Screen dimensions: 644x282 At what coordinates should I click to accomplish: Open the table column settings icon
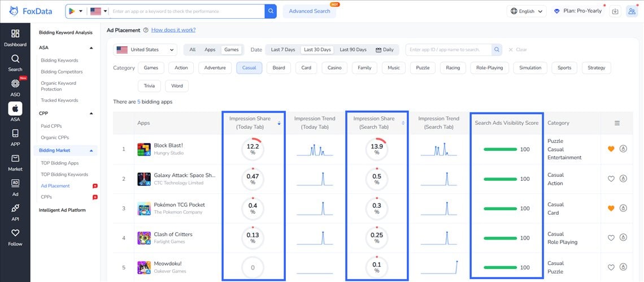(617, 123)
